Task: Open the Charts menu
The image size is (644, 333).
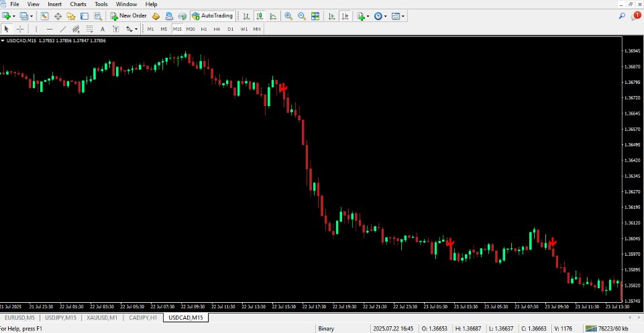Action: pyautogui.click(x=78, y=4)
